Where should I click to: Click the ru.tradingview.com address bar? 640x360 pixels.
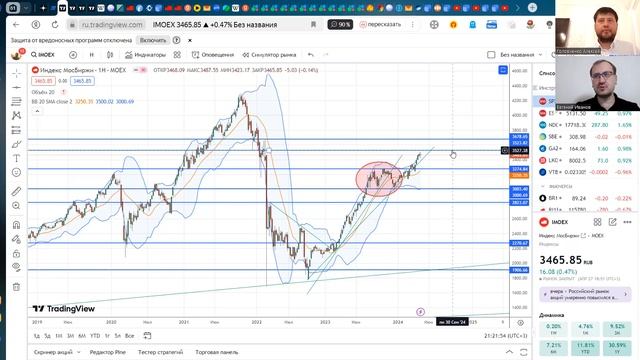click(112, 24)
